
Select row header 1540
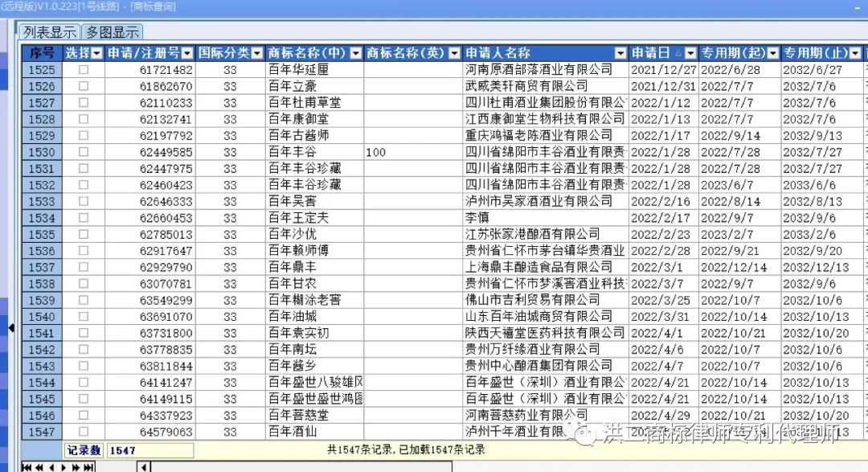point(42,317)
